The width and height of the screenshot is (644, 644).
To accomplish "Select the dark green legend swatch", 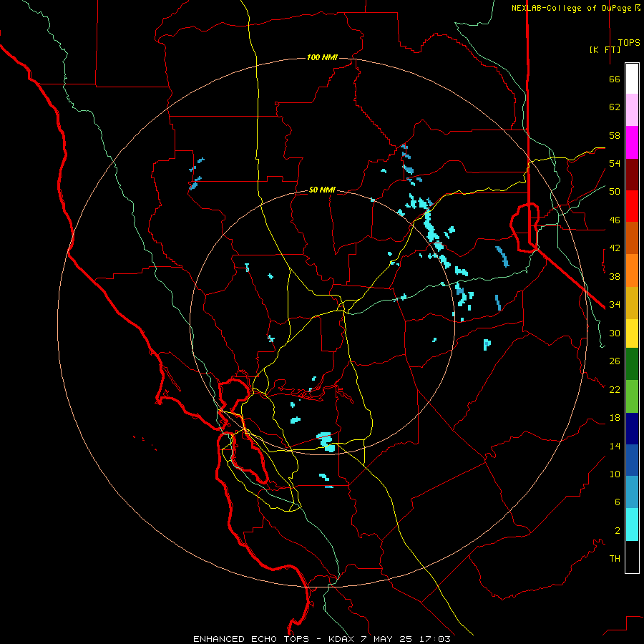I will [632, 364].
